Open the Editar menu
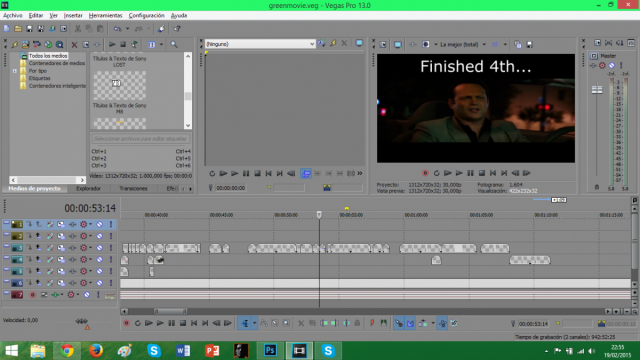640x360 pixels. coord(36,16)
